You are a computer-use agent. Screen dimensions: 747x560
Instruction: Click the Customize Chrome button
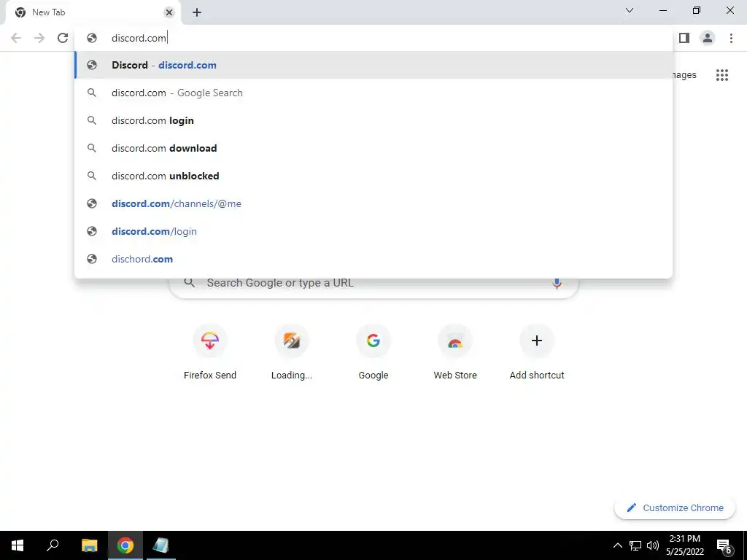click(x=675, y=508)
